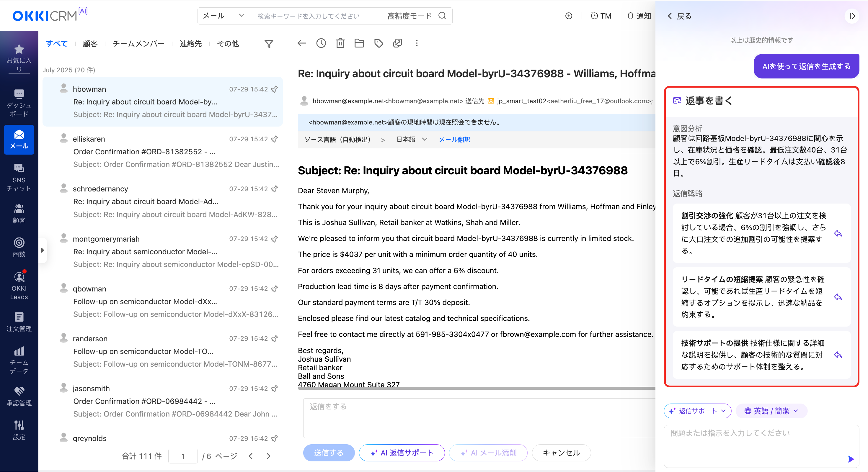Click the plus circle icon in header
Image resolution: width=868 pixels, height=472 pixels.
pos(568,16)
